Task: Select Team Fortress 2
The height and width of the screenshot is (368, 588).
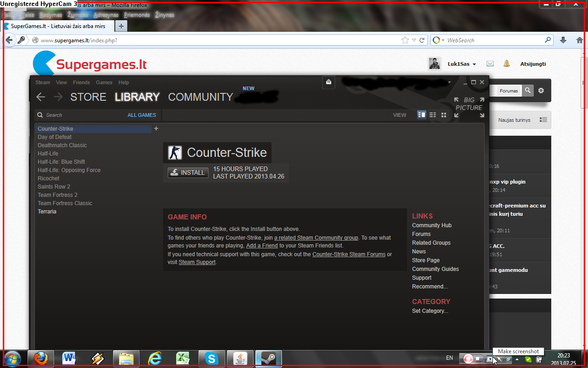Action: coord(57,195)
